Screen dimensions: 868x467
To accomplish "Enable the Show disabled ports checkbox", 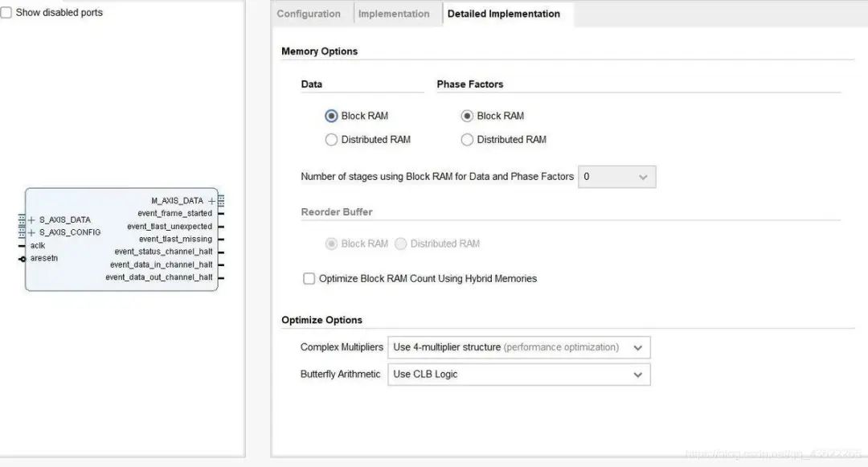I will 6,13.
